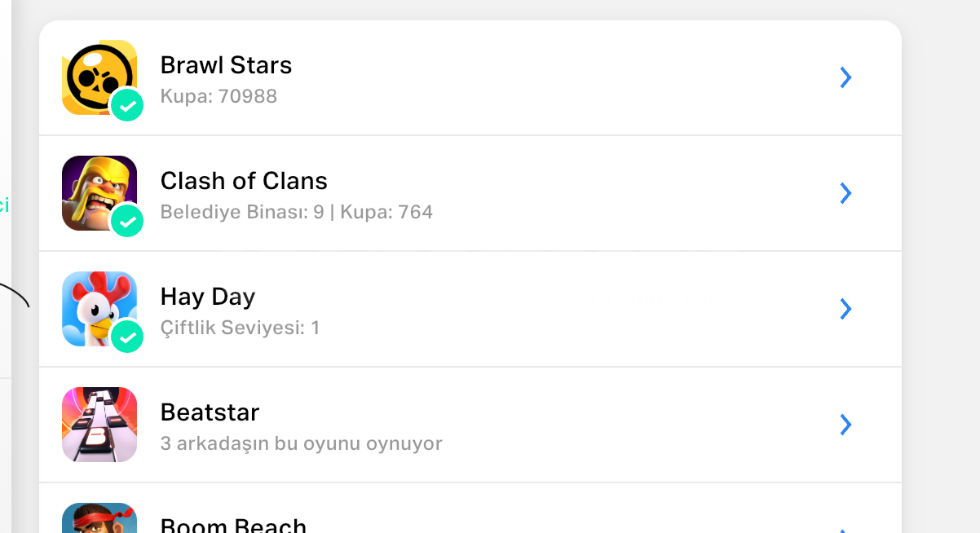Select the Clash of Clans title
Image resolution: width=980 pixels, height=533 pixels.
(244, 181)
